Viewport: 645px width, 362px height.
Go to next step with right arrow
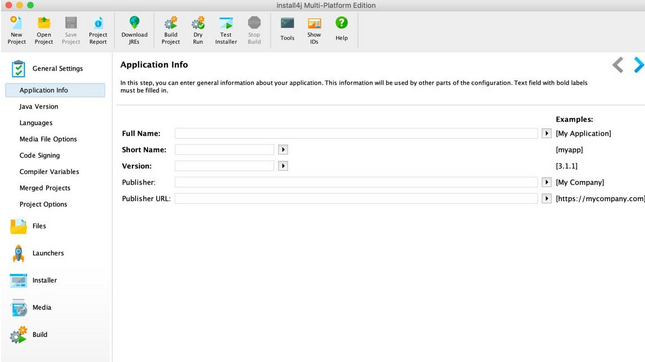pos(638,65)
